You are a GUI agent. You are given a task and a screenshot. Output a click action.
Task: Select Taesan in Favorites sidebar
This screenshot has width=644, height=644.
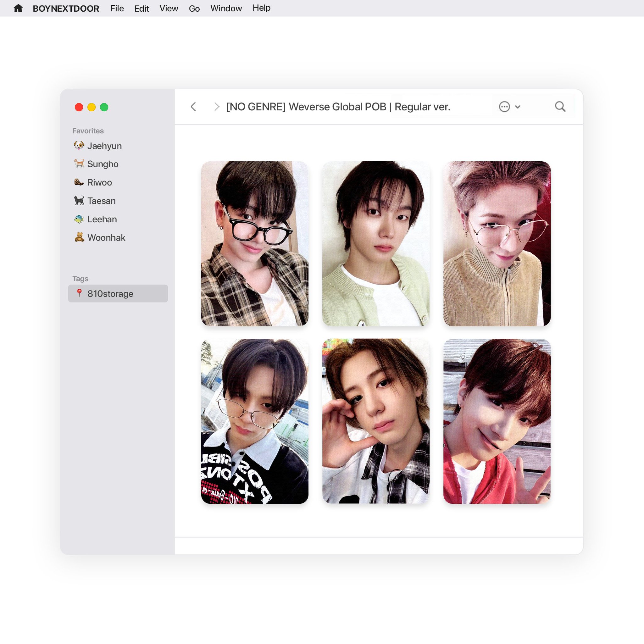pyautogui.click(x=101, y=201)
